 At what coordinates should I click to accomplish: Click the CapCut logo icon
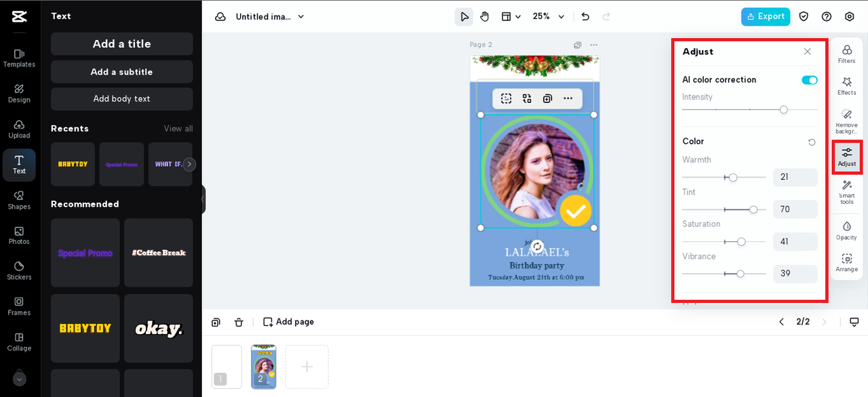[19, 18]
